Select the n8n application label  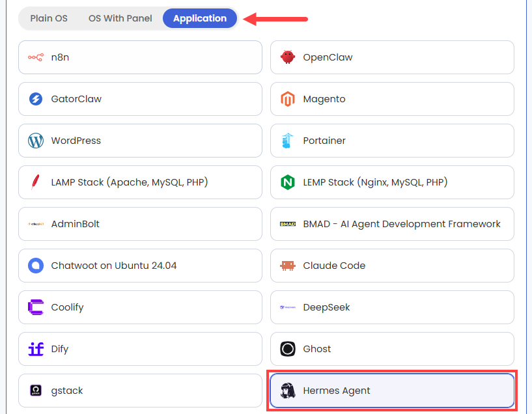[60, 57]
